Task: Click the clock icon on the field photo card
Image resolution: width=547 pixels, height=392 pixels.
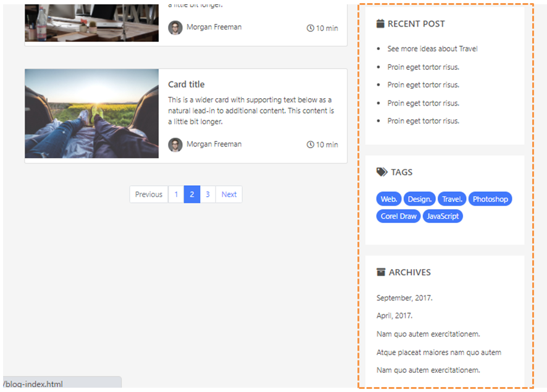Action: [310, 144]
